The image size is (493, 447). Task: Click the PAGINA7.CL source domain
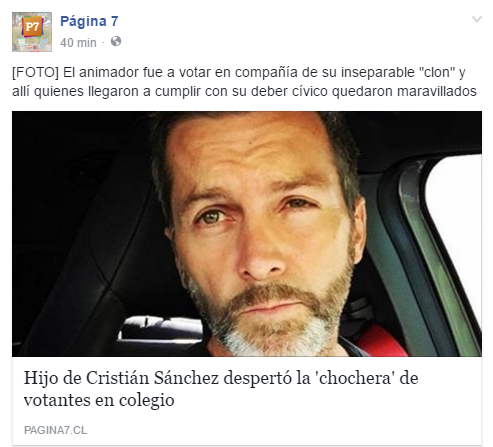(x=55, y=430)
